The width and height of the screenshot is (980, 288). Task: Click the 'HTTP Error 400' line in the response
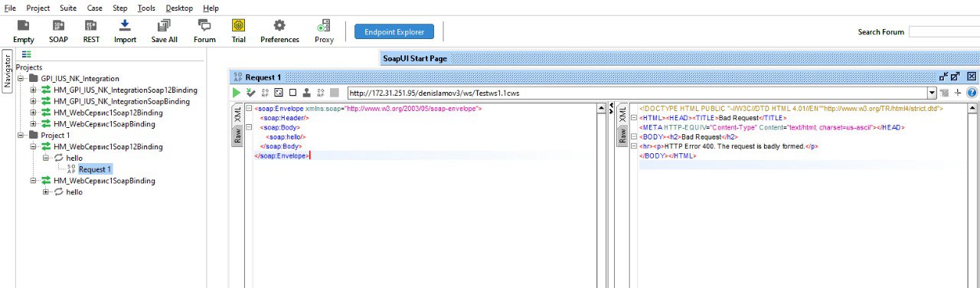pos(728,146)
